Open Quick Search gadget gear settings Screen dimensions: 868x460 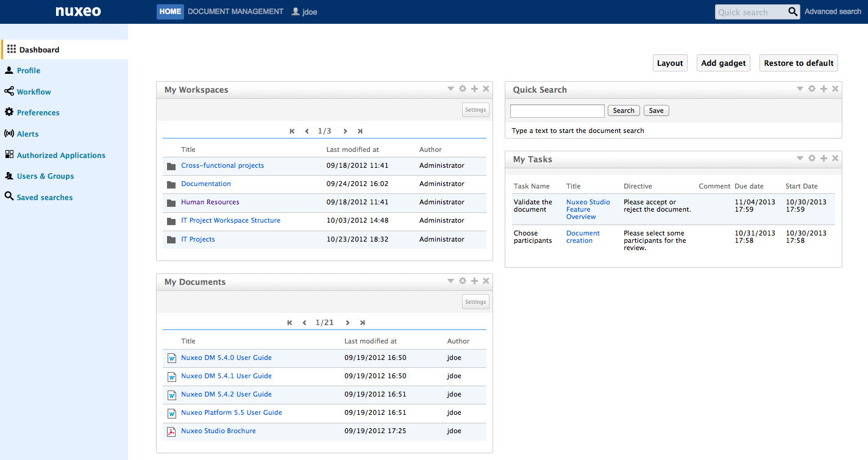point(812,89)
